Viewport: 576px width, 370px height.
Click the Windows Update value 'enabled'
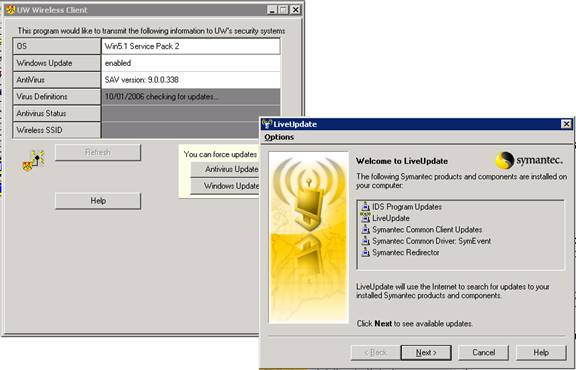[191, 63]
